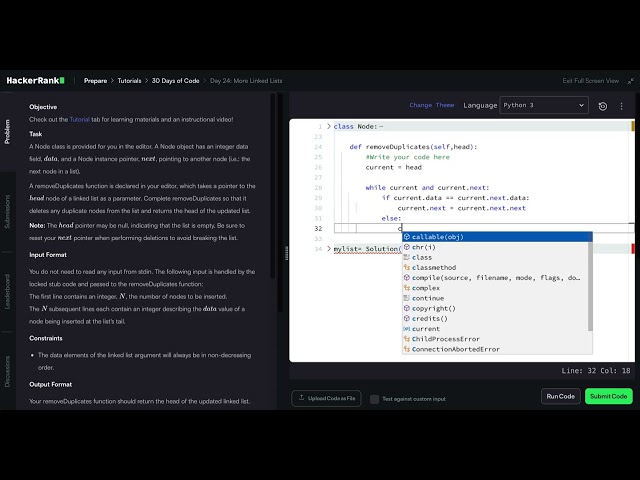Click 'while current and current.next:' line

pyautogui.click(x=427, y=188)
